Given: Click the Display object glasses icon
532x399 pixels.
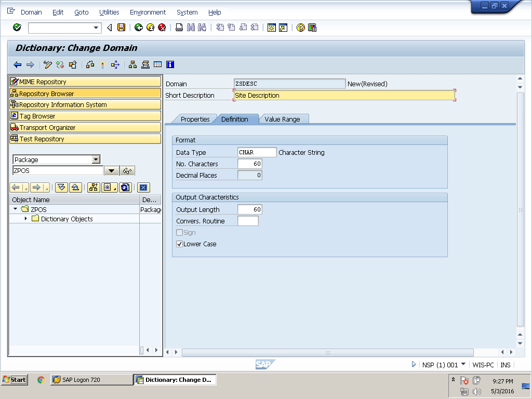Looking at the screenshot, I should click(127, 171).
